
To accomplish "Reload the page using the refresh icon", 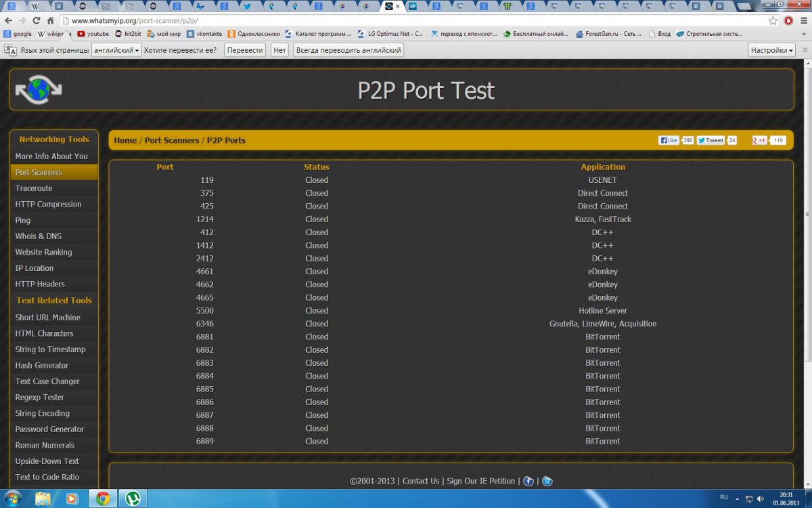I will tap(37, 20).
